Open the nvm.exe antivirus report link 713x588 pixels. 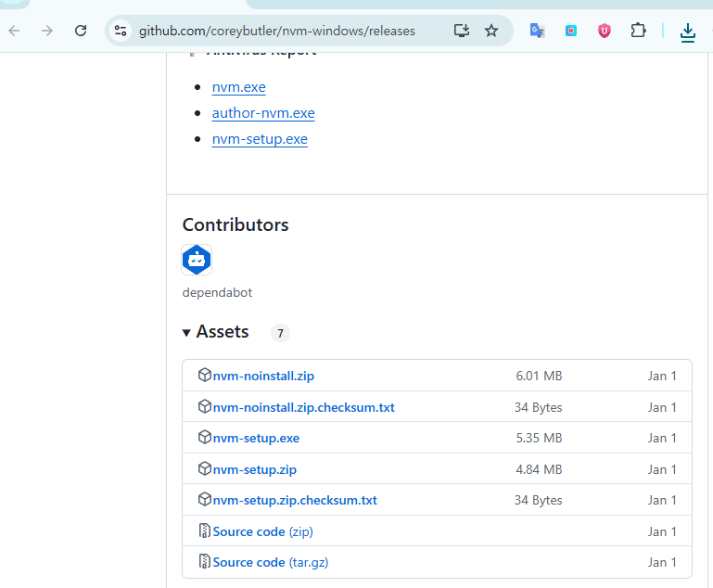click(238, 87)
